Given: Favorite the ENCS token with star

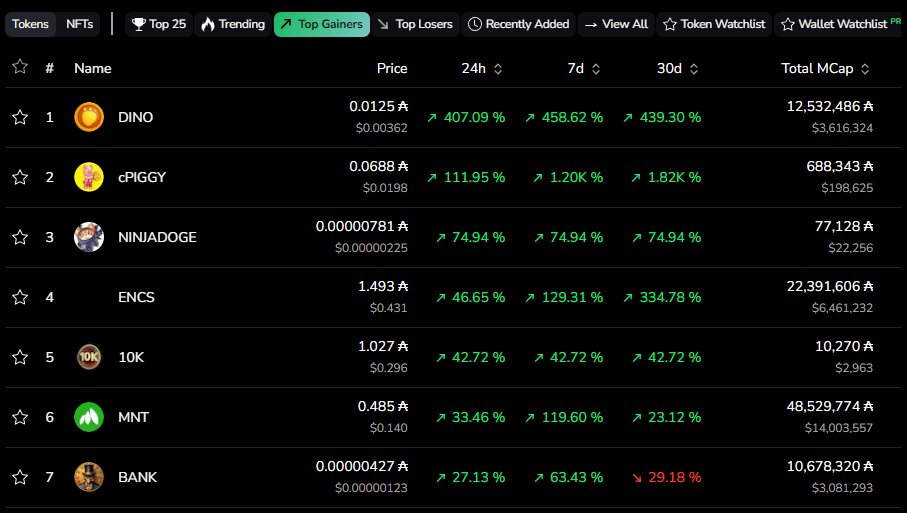Looking at the screenshot, I should (20, 297).
